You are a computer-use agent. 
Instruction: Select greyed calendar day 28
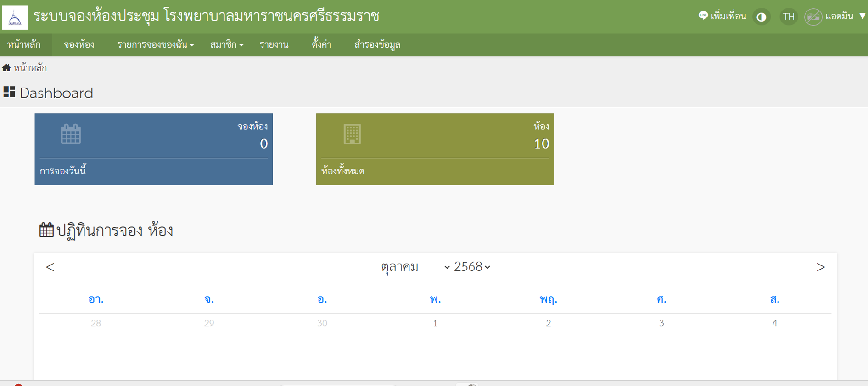coord(96,323)
